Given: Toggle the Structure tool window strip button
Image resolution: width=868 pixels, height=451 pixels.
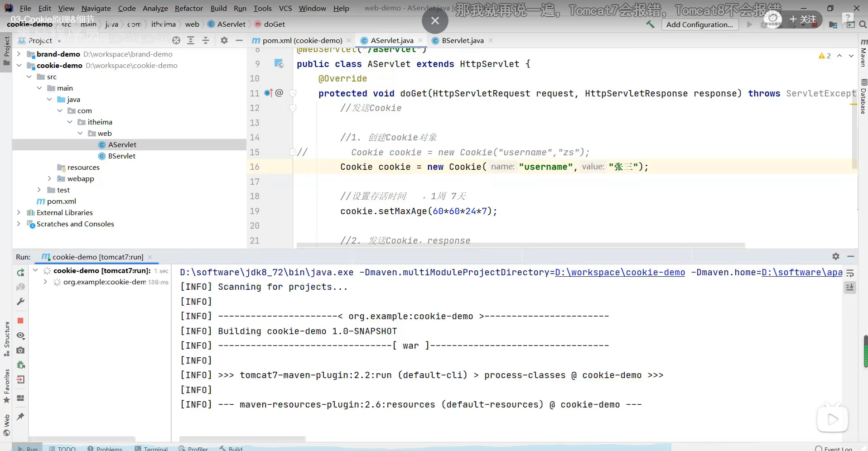Looking at the screenshot, I should point(6,339).
